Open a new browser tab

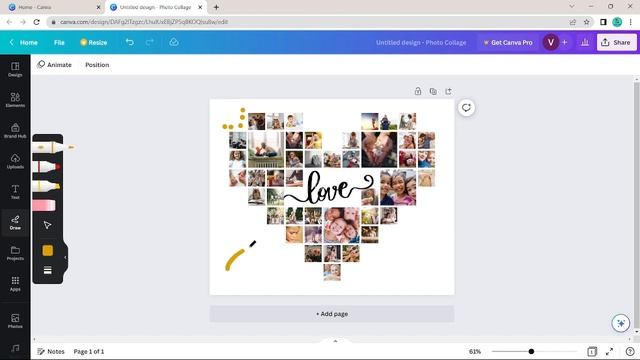click(x=216, y=7)
